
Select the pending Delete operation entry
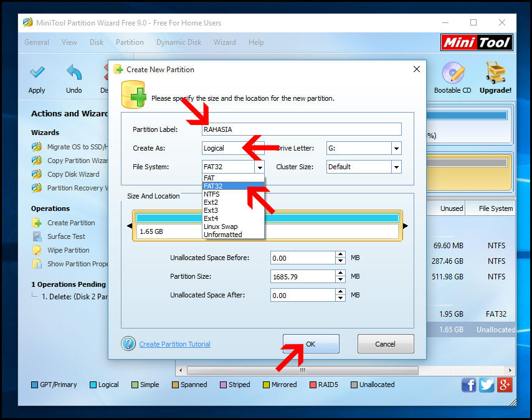pyautogui.click(x=75, y=297)
